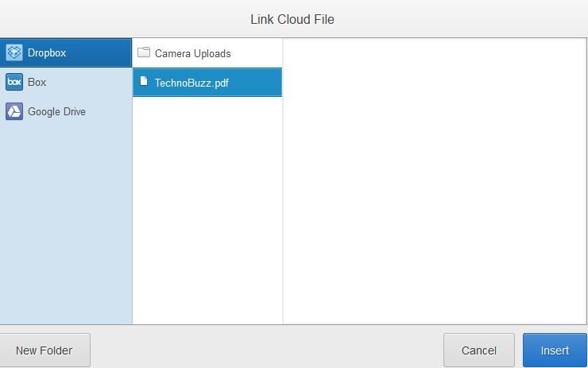
Task: Click the divider between file list and preview pane
Action: point(283,181)
